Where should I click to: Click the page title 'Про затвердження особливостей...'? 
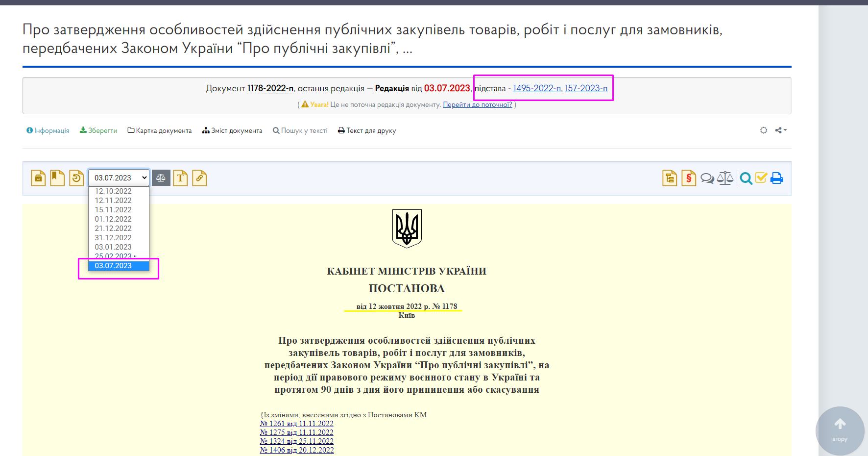[372, 39]
